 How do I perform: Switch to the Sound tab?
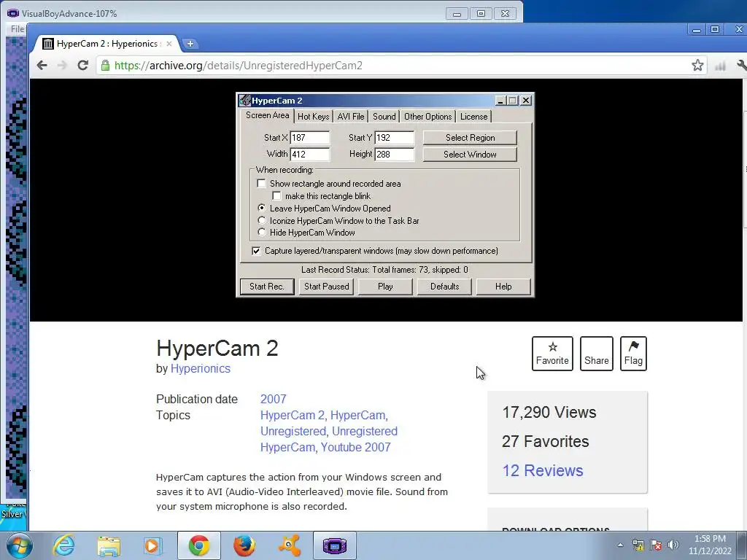pyautogui.click(x=384, y=116)
